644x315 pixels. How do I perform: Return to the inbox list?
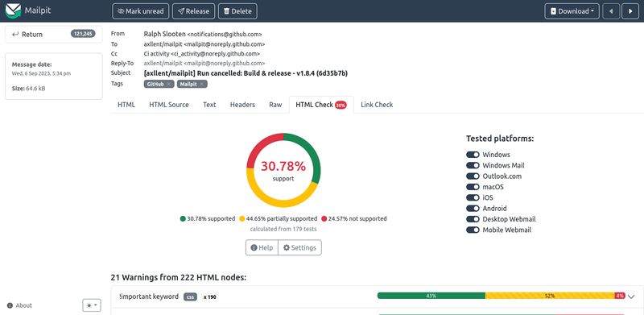(53, 34)
